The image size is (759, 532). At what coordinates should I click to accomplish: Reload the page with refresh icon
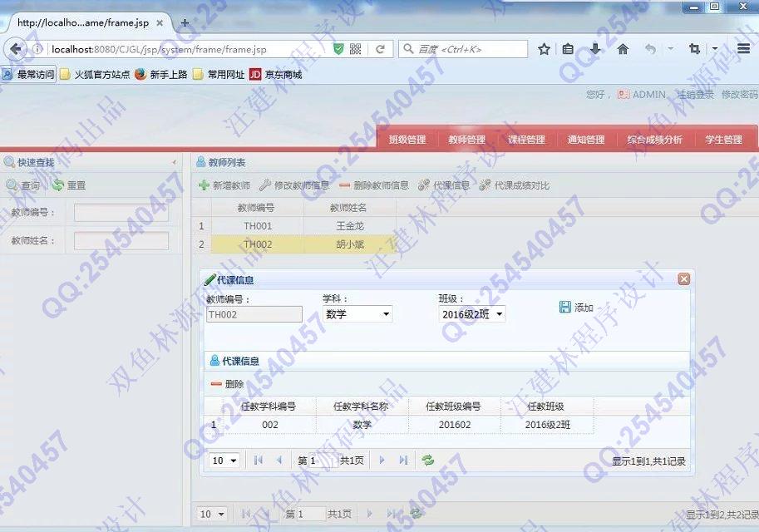(x=381, y=49)
